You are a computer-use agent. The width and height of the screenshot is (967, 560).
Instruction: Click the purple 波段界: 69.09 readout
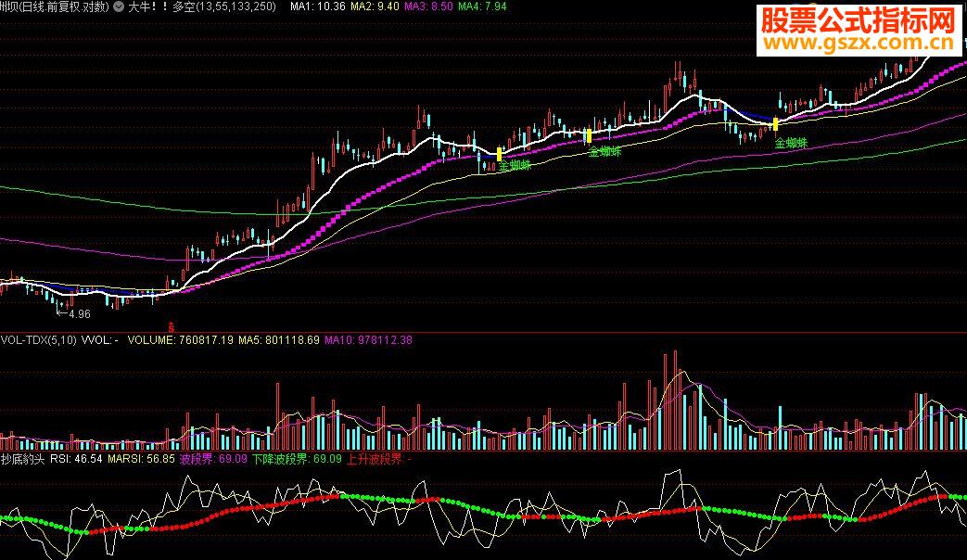coord(213,459)
